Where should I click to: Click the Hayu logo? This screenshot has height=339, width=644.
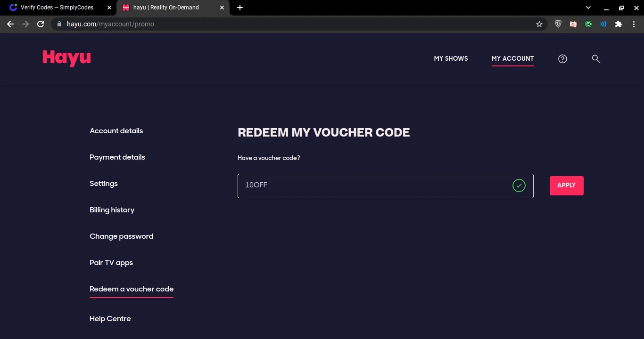coord(66,58)
